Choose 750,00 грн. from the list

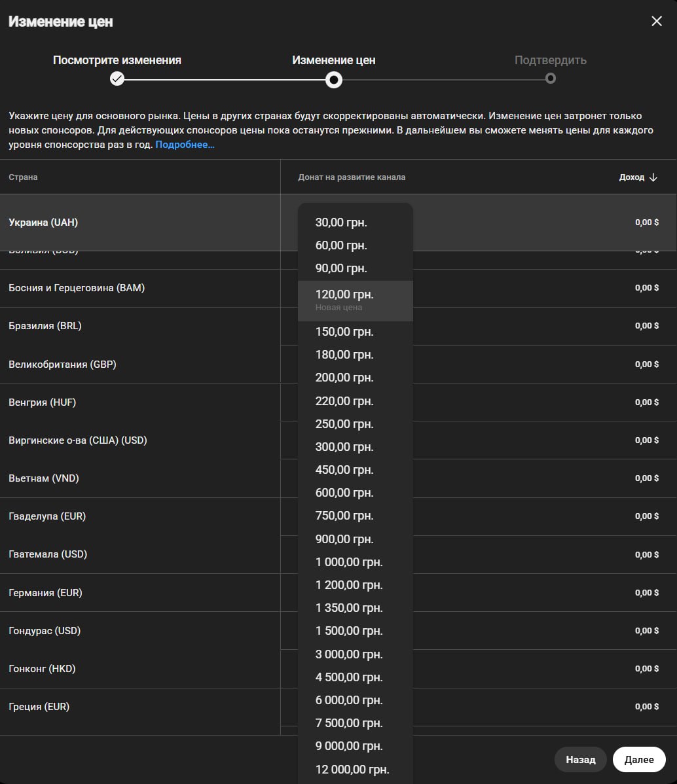(356, 516)
